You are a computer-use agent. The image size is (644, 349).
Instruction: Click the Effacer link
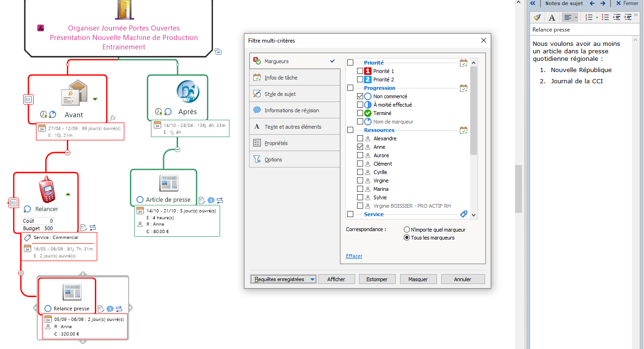point(354,256)
